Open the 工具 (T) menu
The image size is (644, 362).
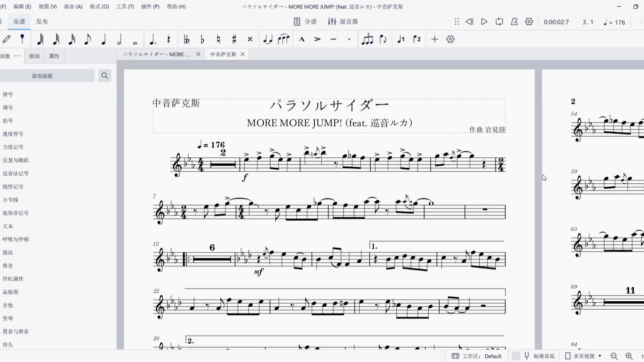[125, 6]
